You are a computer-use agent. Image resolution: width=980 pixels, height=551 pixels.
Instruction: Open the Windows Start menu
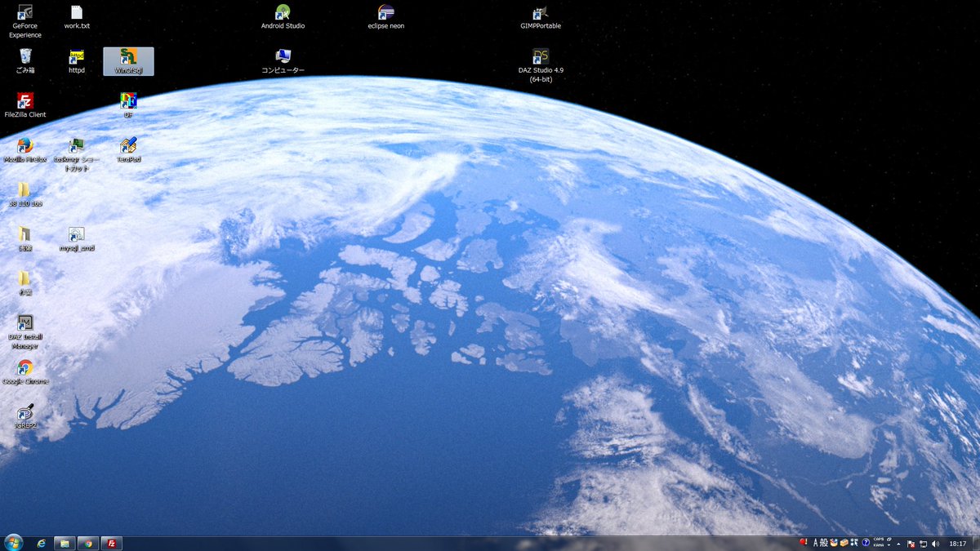14,543
